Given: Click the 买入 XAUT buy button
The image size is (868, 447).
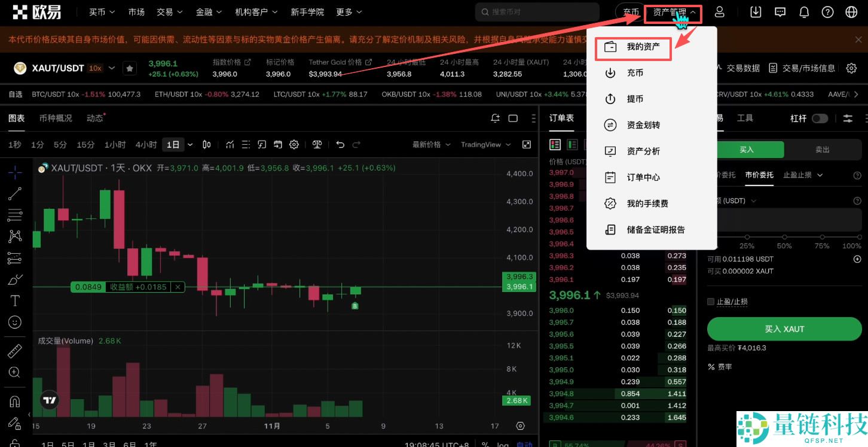Looking at the screenshot, I should coord(784,329).
